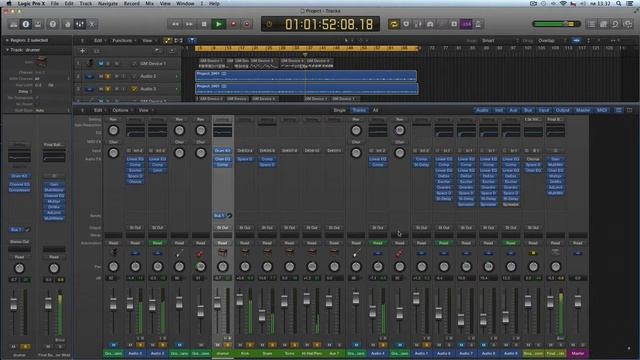Open the Snap mode Smart dropdown
The image size is (640, 360).
[x=500, y=40]
